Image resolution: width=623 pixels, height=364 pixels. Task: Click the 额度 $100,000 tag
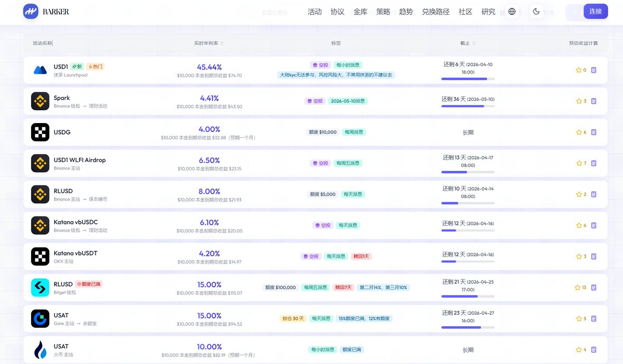click(280, 288)
